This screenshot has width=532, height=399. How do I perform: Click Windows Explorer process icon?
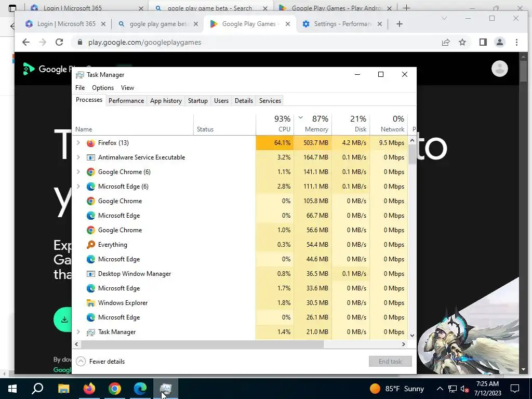[90, 303]
